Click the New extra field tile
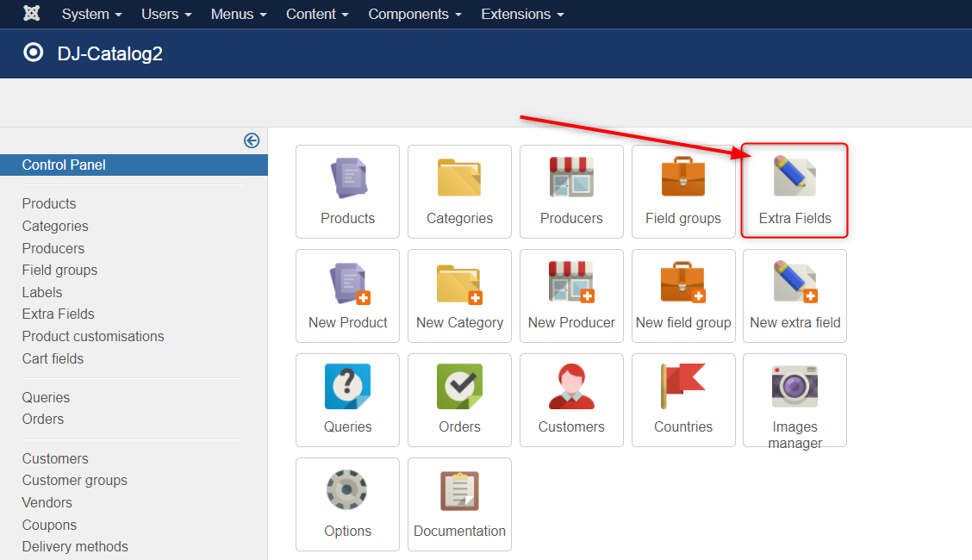The width and height of the screenshot is (972, 560). click(794, 296)
